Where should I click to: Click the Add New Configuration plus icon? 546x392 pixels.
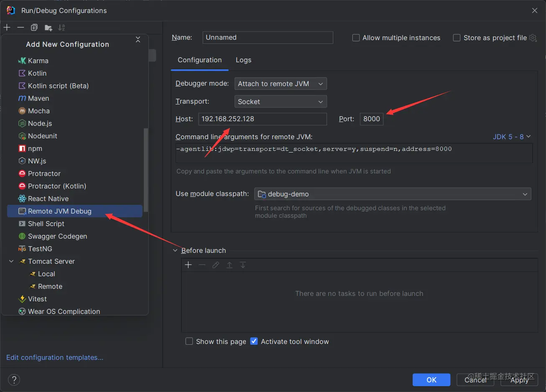[x=7, y=28]
